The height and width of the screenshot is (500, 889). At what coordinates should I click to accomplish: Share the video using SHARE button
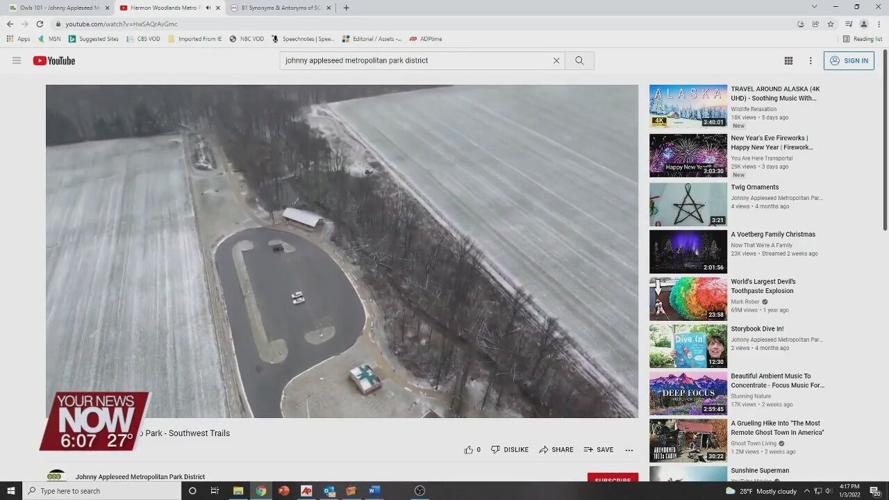tap(556, 450)
